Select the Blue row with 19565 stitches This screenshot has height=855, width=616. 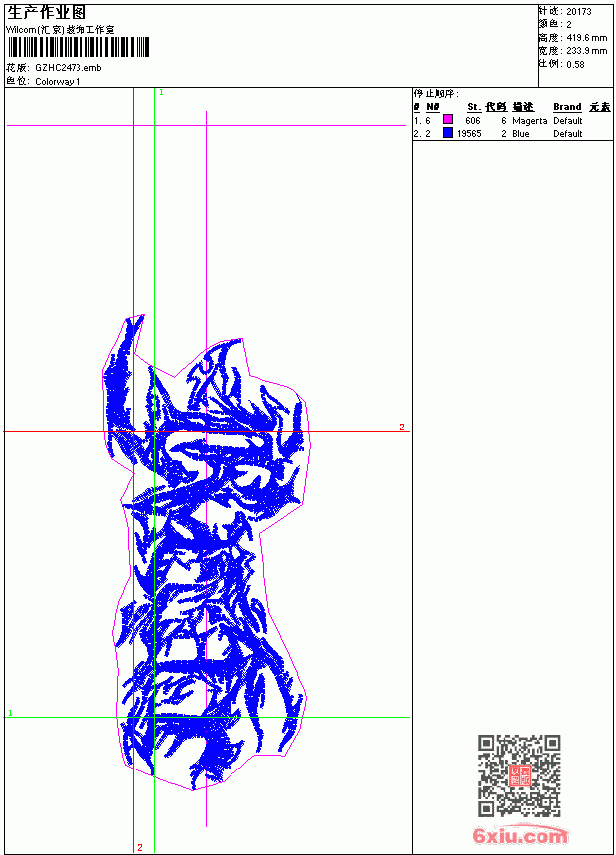tap(513, 133)
